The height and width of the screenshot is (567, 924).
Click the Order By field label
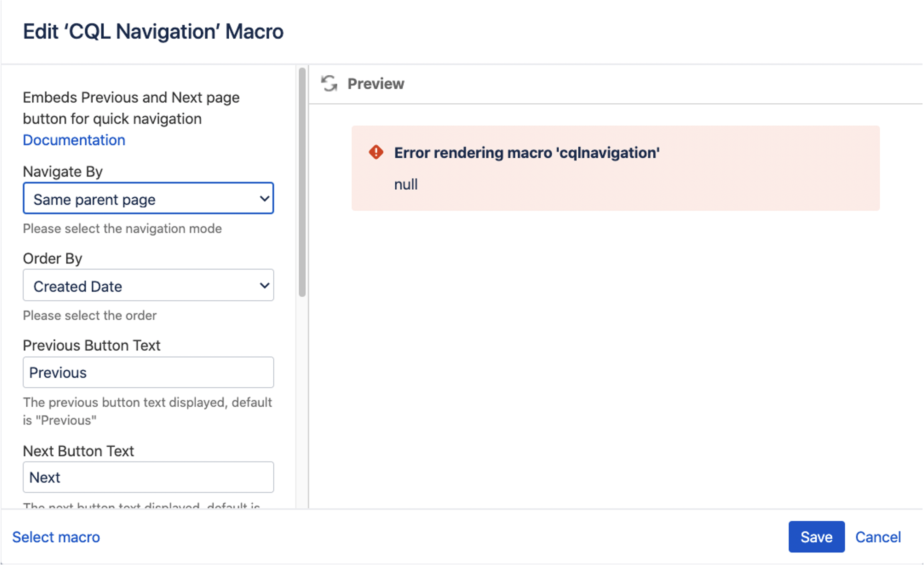[x=53, y=259]
